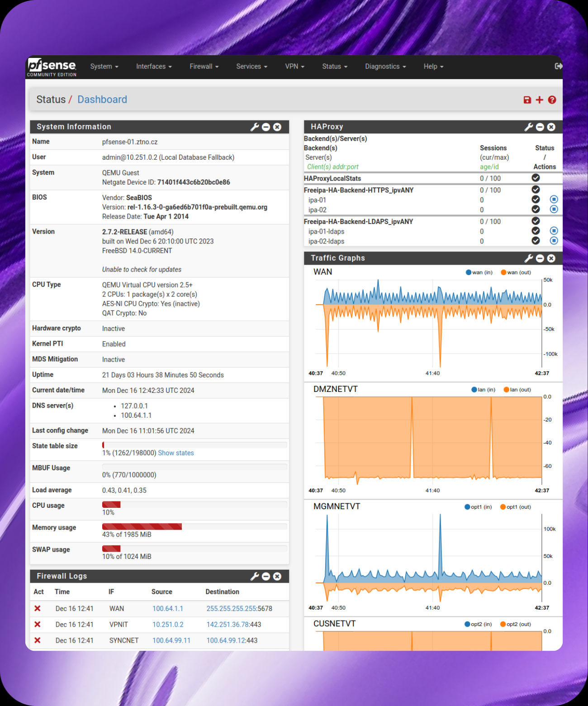
Task: Open System Information widget wrench settings
Action: [255, 127]
